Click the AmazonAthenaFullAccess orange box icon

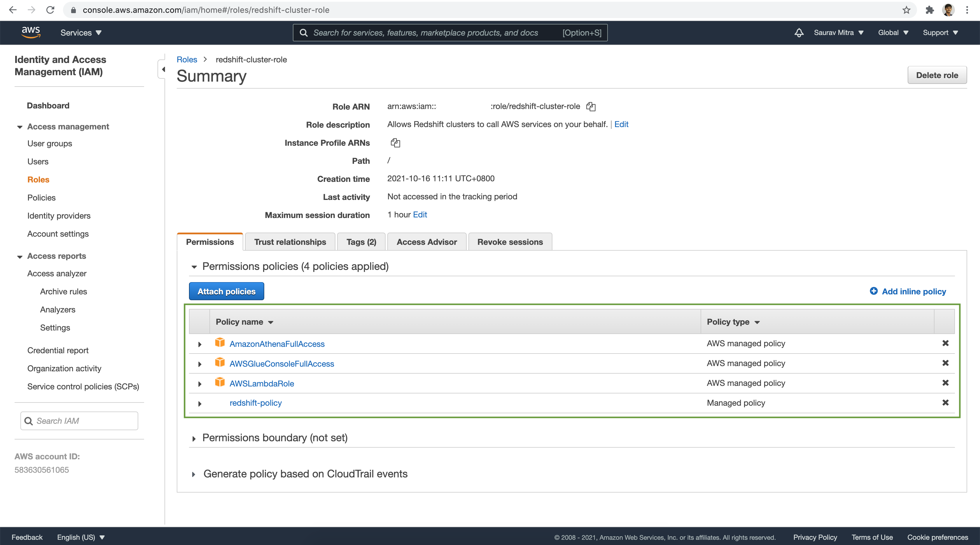click(x=220, y=342)
